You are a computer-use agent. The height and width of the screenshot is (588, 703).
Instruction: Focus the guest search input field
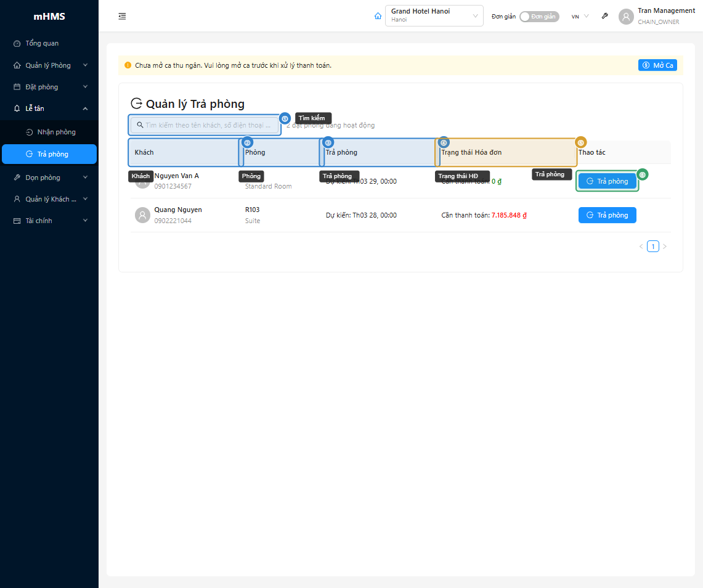pos(205,125)
